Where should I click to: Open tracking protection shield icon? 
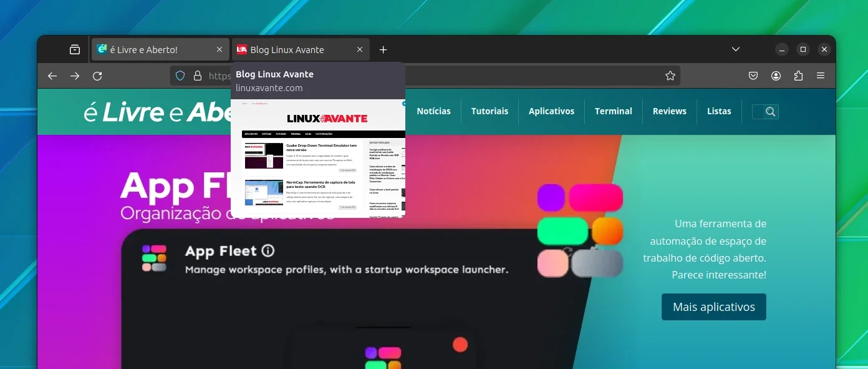point(180,76)
